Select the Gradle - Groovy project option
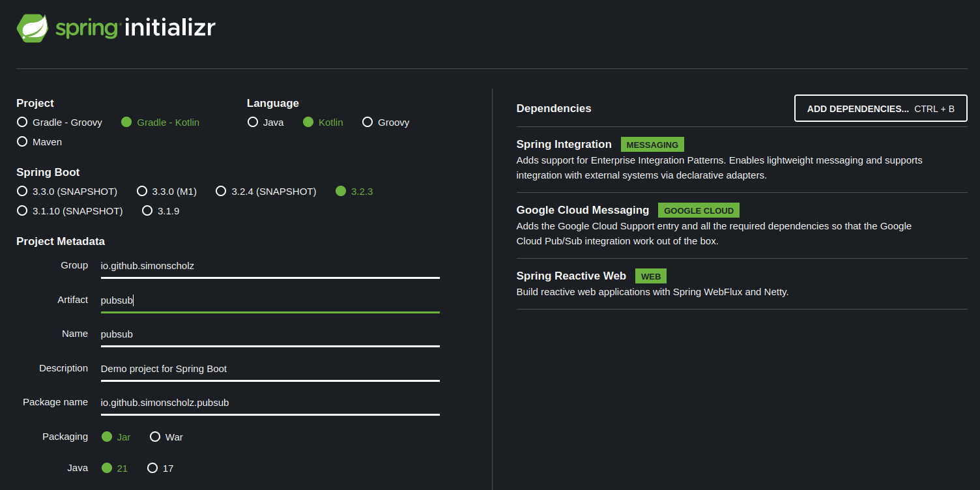Image resolution: width=980 pixels, height=490 pixels. (59, 122)
